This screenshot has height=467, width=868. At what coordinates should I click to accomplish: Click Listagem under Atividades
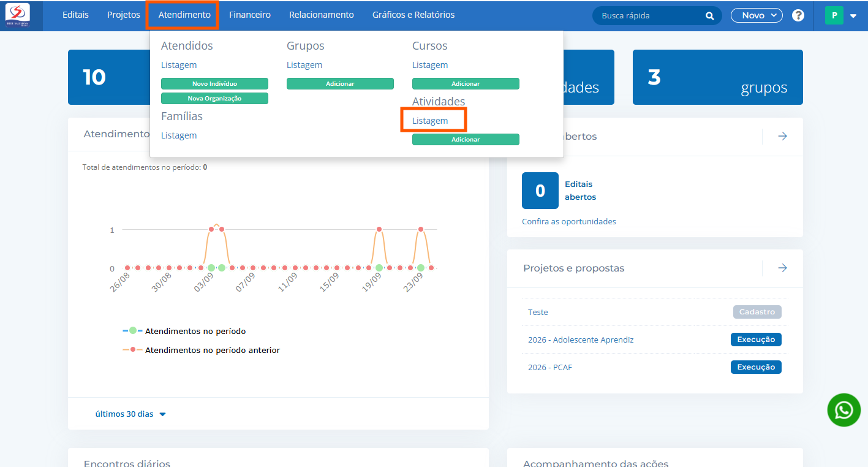click(430, 121)
